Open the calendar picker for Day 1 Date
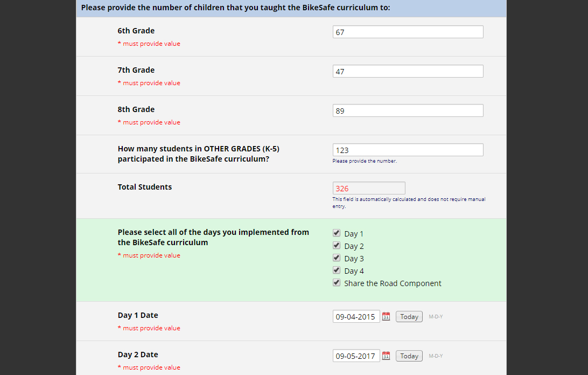The image size is (588, 375). coord(386,316)
